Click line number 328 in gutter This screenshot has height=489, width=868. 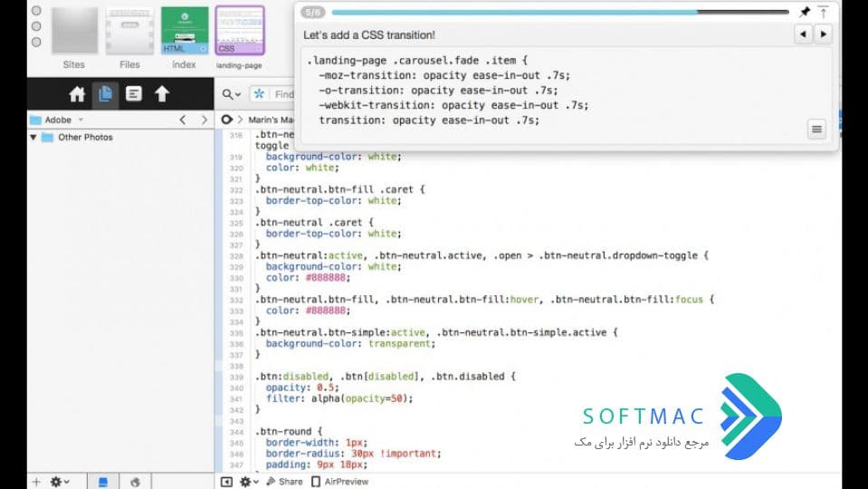(236, 256)
